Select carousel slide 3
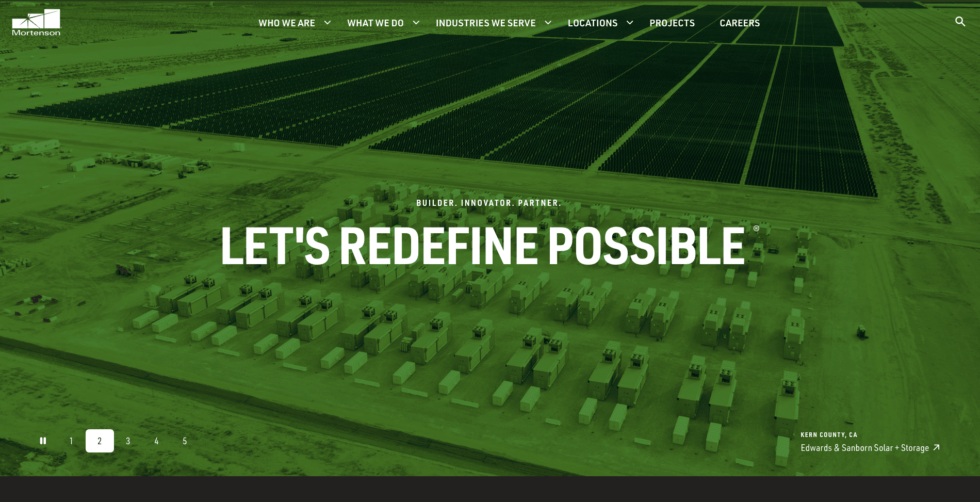This screenshot has width=980, height=502. [128, 441]
